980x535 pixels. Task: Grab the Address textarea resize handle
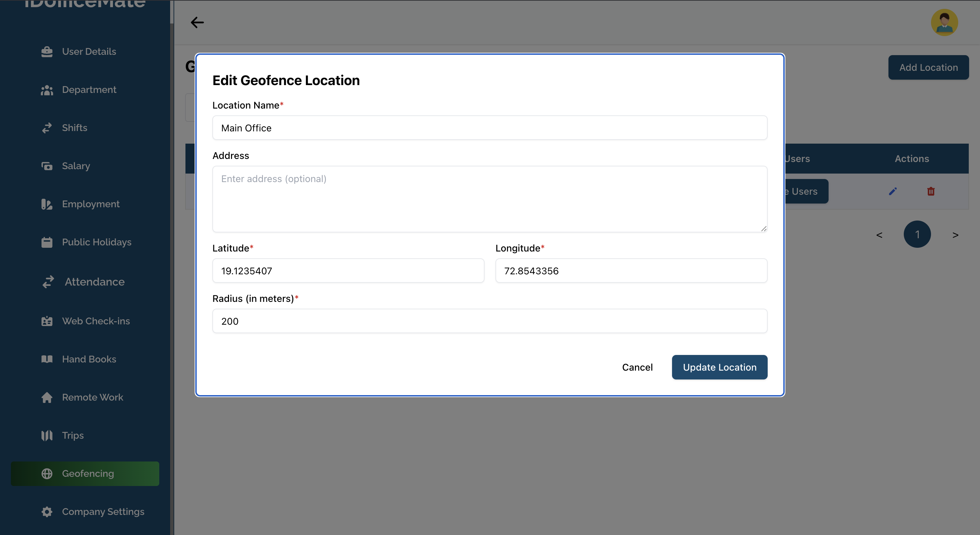pyautogui.click(x=764, y=229)
